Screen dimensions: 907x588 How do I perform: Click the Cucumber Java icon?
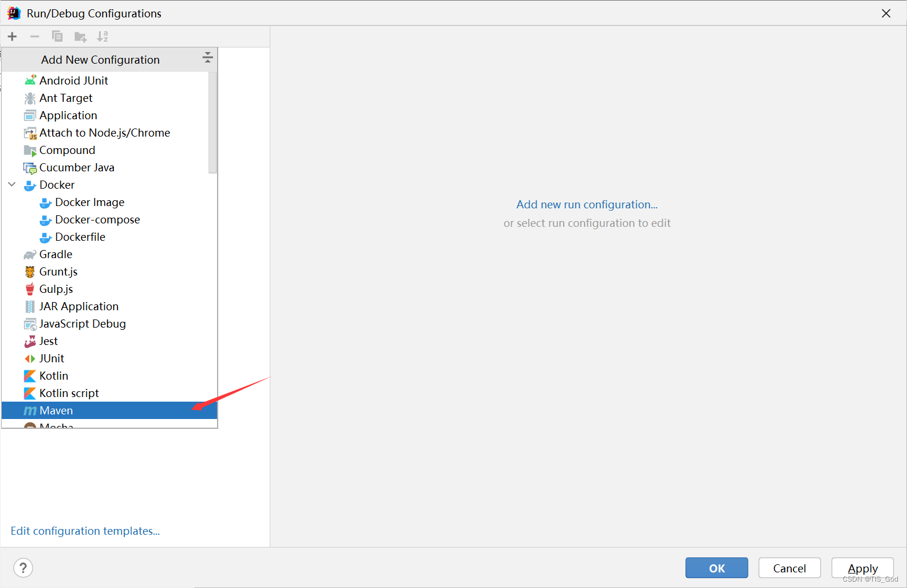click(x=30, y=168)
